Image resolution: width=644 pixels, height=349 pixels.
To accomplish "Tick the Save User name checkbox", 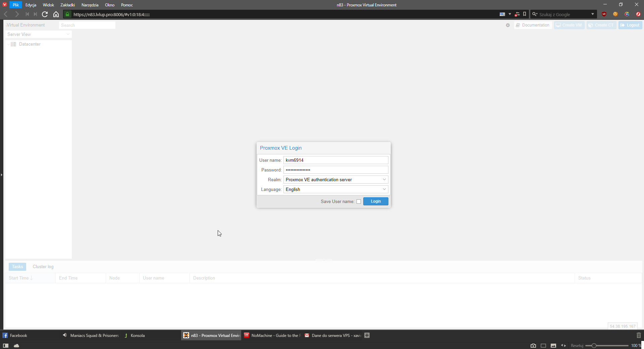I will (x=359, y=202).
